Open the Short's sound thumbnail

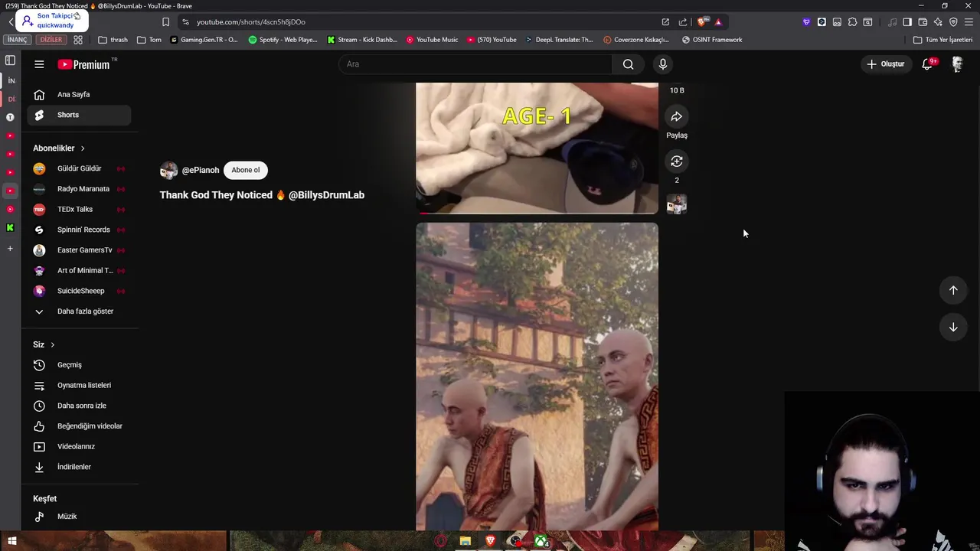pyautogui.click(x=677, y=204)
